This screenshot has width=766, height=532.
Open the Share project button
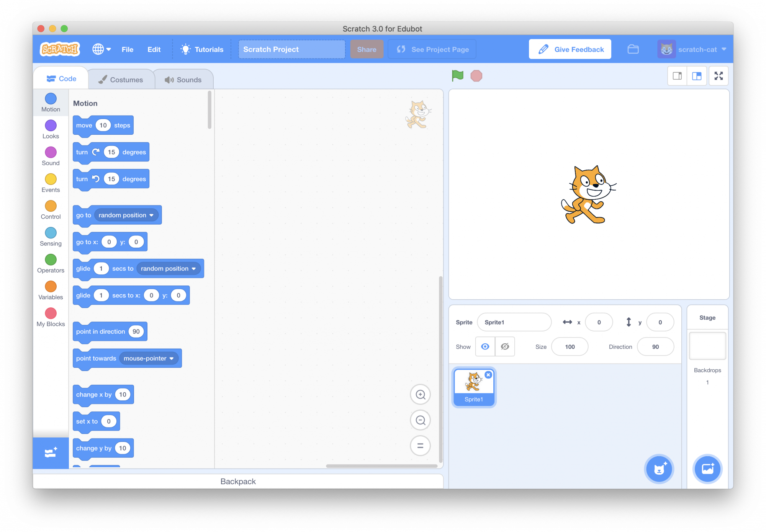point(366,49)
